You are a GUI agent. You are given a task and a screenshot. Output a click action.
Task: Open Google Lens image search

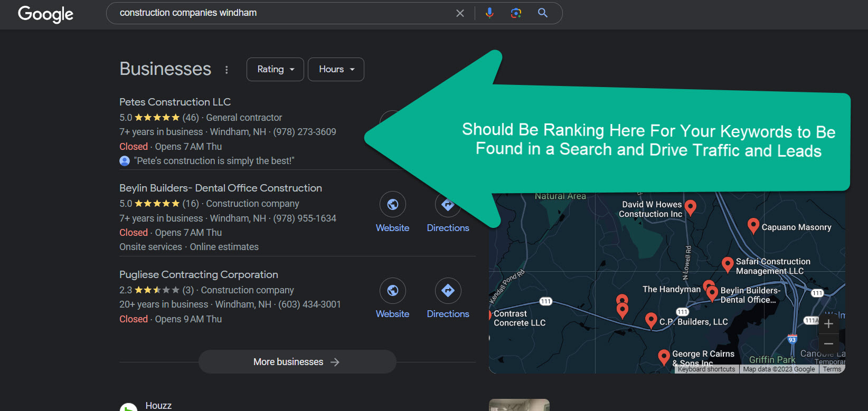pos(516,13)
